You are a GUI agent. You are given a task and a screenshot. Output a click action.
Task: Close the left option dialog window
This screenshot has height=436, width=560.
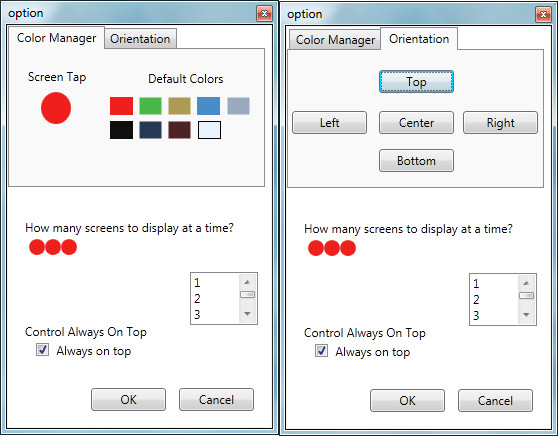pos(264,14)
